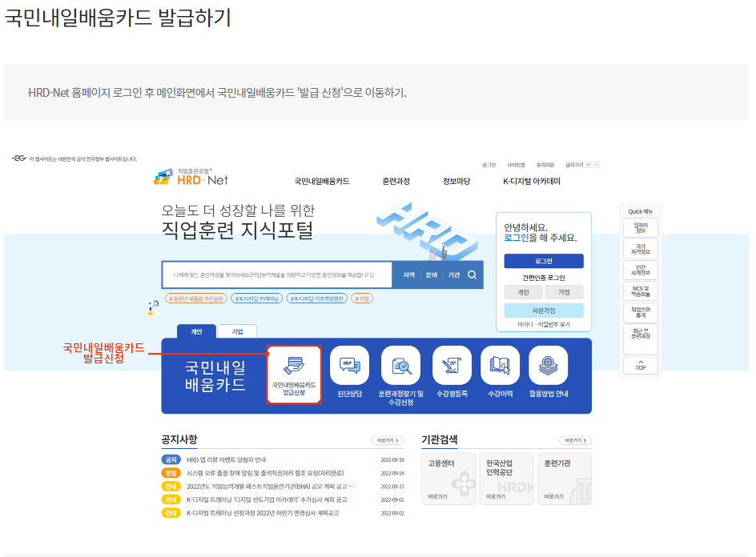The height and width of the screenshot is (557, 756).
Task: Open 사이트맵 top link
Action: (516, 165)
